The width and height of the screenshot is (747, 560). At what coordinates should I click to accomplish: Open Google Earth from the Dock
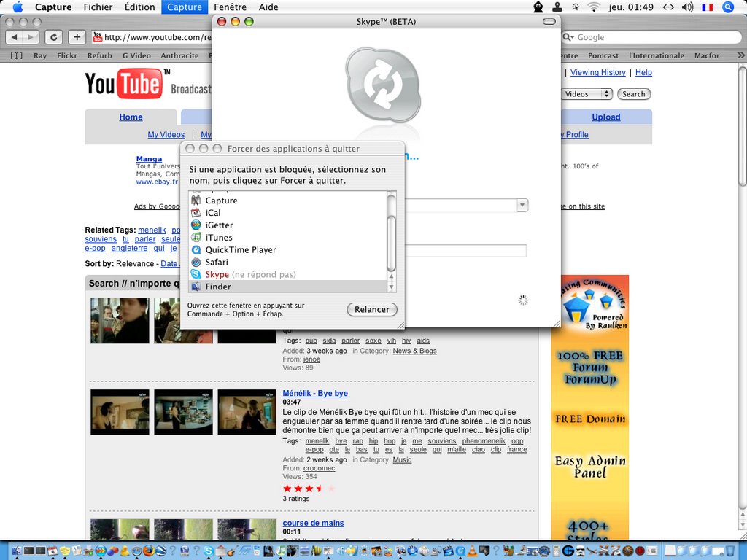[160, 551]
